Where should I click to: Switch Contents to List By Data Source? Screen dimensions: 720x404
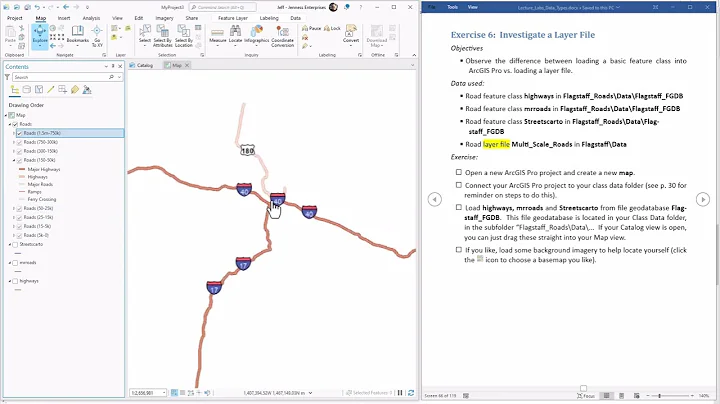(x=27, y=90)
